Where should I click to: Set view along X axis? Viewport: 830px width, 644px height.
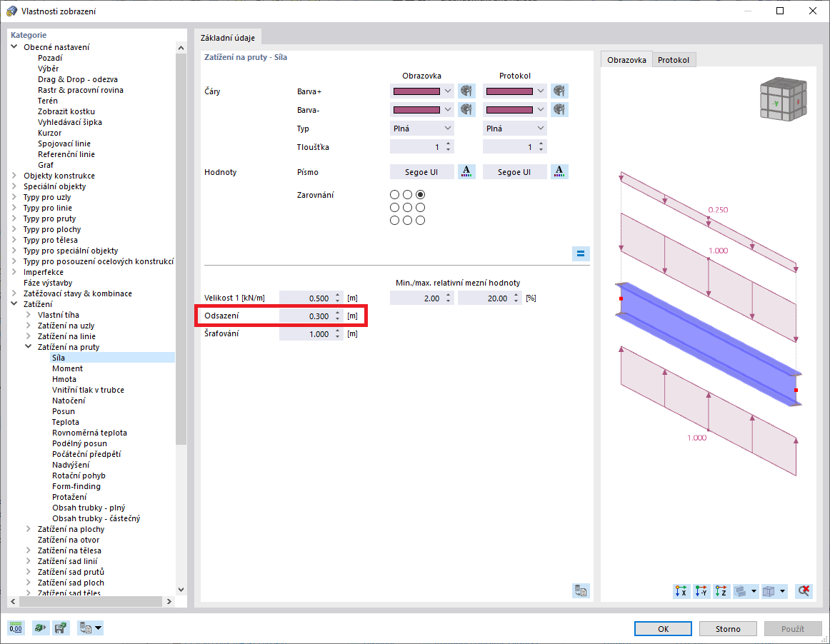click(x=681, y=591)
